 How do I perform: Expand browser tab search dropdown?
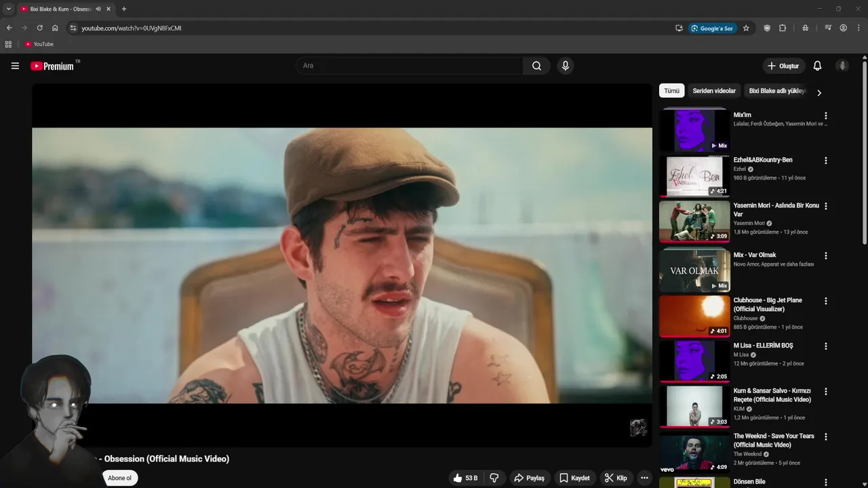[8, 9]
